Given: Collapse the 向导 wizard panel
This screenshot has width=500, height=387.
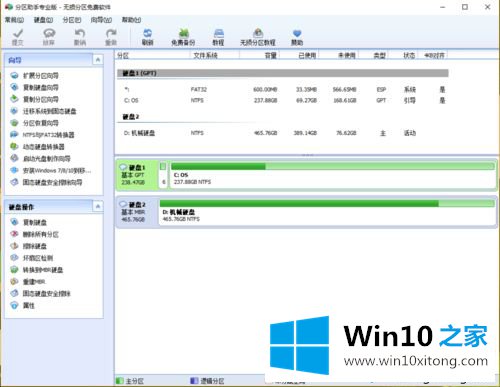Looking at the screenshot, I should pos(98,60).
